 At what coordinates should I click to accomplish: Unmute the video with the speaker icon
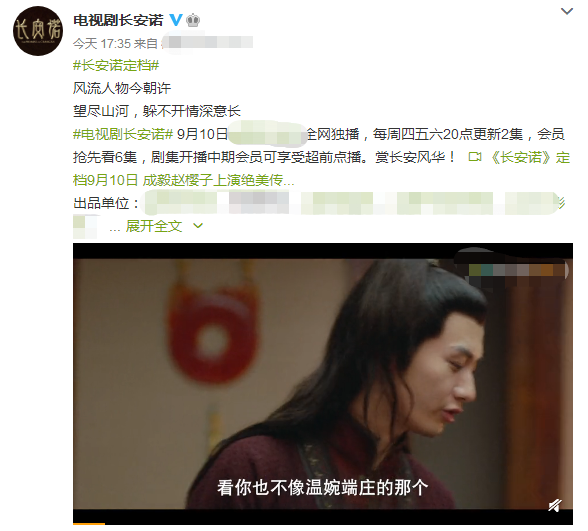tap(555, 505)
